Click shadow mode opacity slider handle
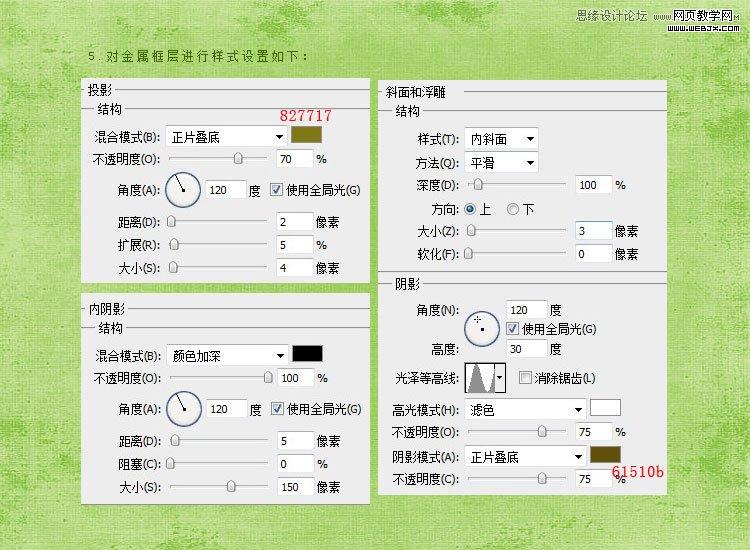 [x=542, y=478]
